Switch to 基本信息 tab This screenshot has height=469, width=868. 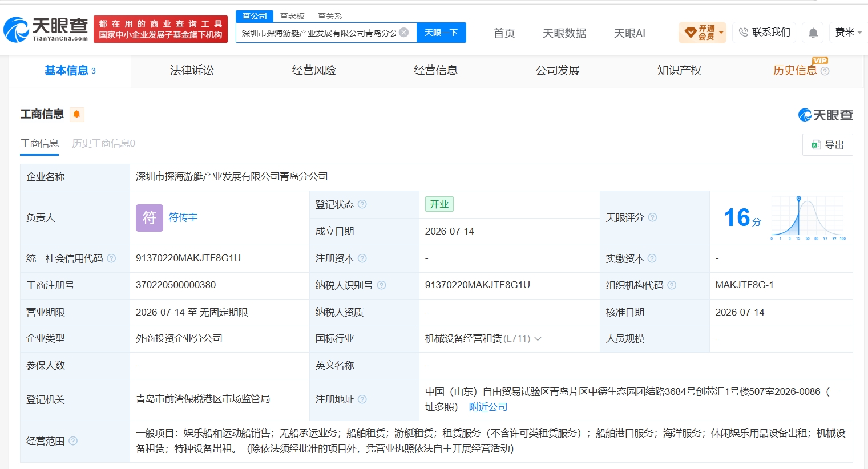pos(70,71)
